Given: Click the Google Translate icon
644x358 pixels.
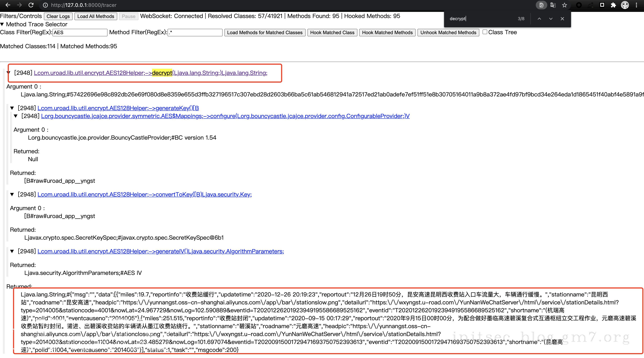Looking at the screenshot, I should [x=553, y=5].
